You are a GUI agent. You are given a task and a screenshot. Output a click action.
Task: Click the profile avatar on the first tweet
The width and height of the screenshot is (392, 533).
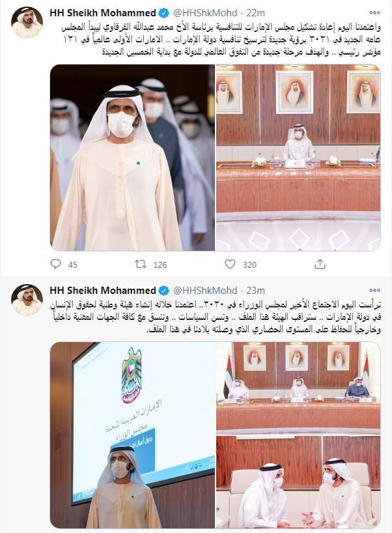[x=27, y=22]
